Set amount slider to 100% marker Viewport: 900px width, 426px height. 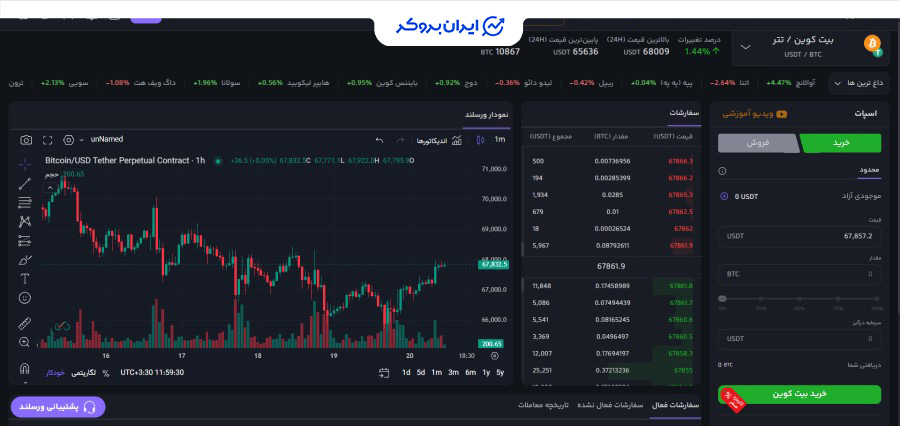tap(877, 299)
